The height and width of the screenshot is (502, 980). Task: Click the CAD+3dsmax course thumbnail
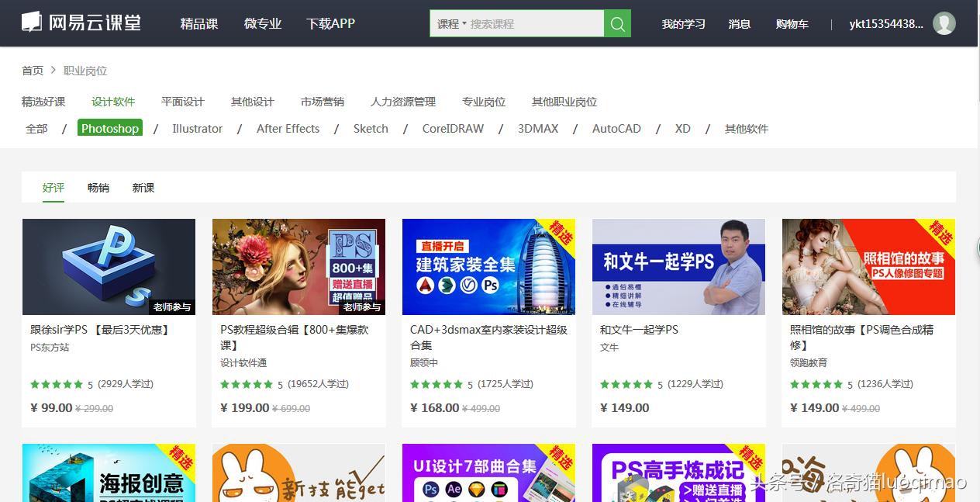coord(488,266)
